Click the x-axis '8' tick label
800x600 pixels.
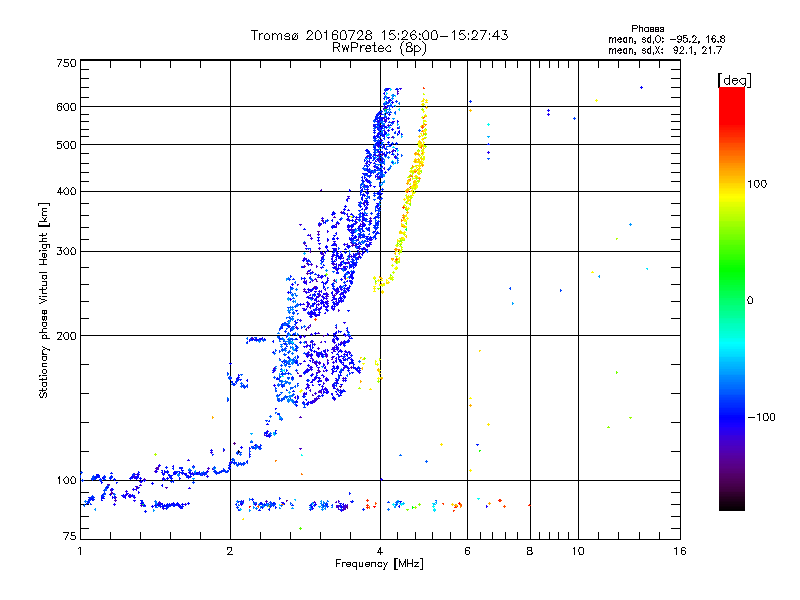click(x=530, y=551)
